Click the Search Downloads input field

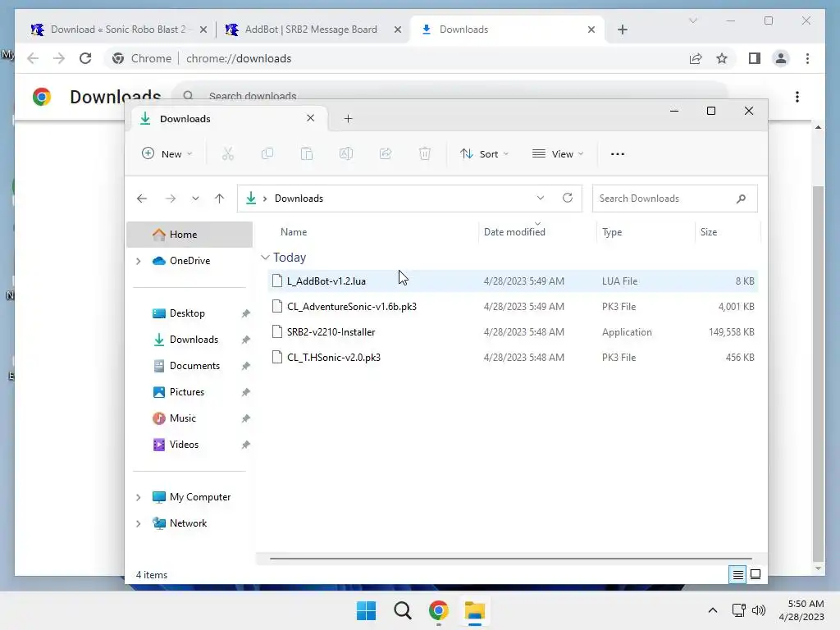674,199
